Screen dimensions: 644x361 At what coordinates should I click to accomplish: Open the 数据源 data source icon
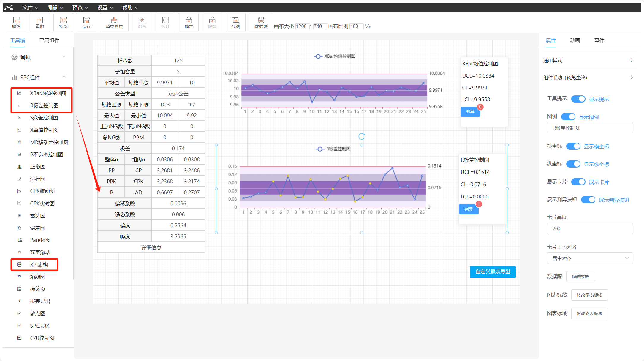pos(261,20)
